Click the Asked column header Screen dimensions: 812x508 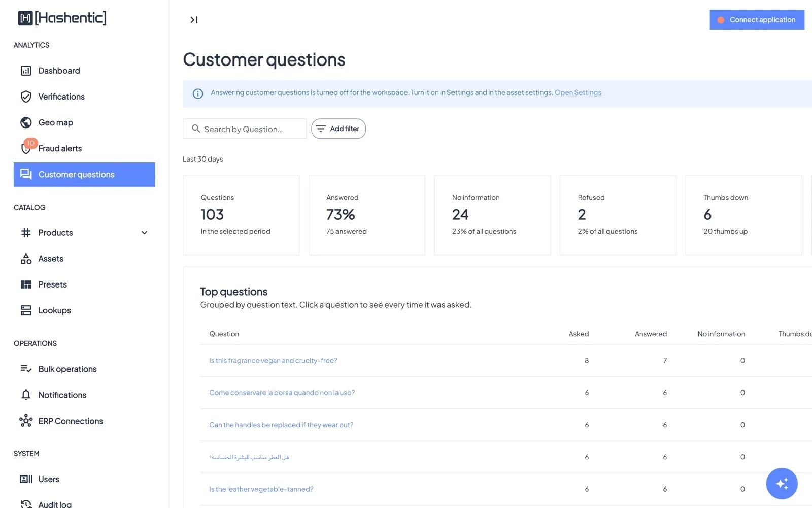[579, 334]
